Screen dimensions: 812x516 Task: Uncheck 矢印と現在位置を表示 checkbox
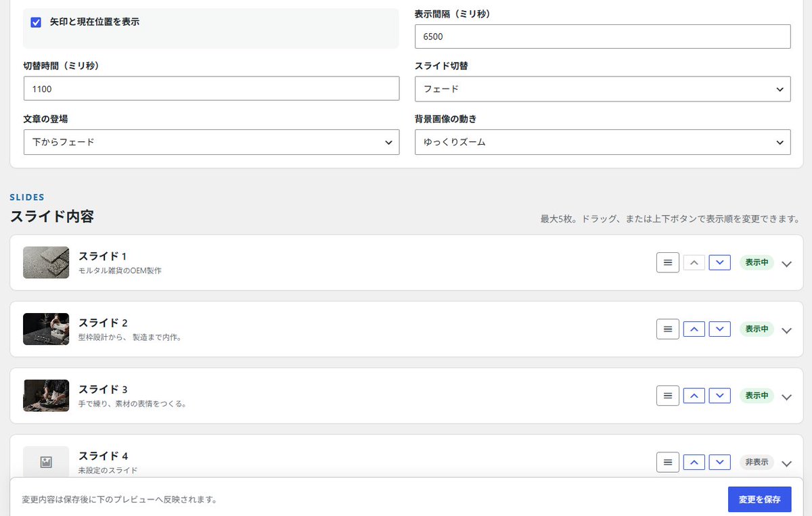pos(37,22)
